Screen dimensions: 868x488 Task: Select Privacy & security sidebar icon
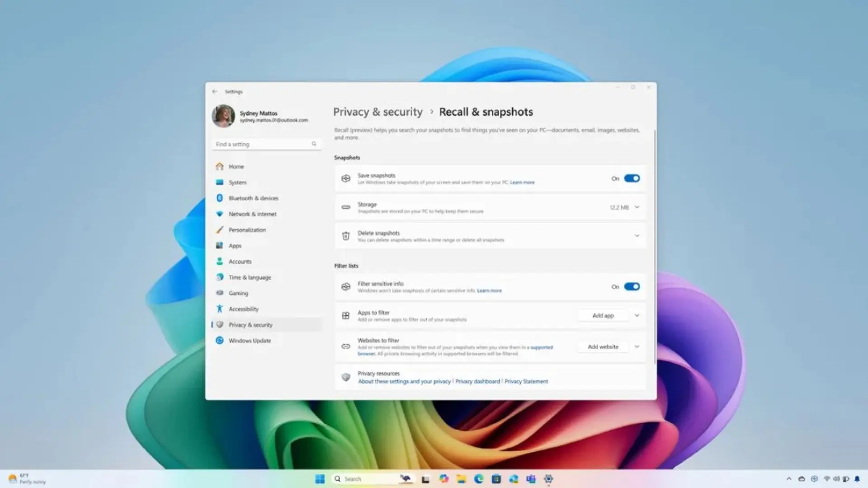pyautogui.click(x=221, y=325)
